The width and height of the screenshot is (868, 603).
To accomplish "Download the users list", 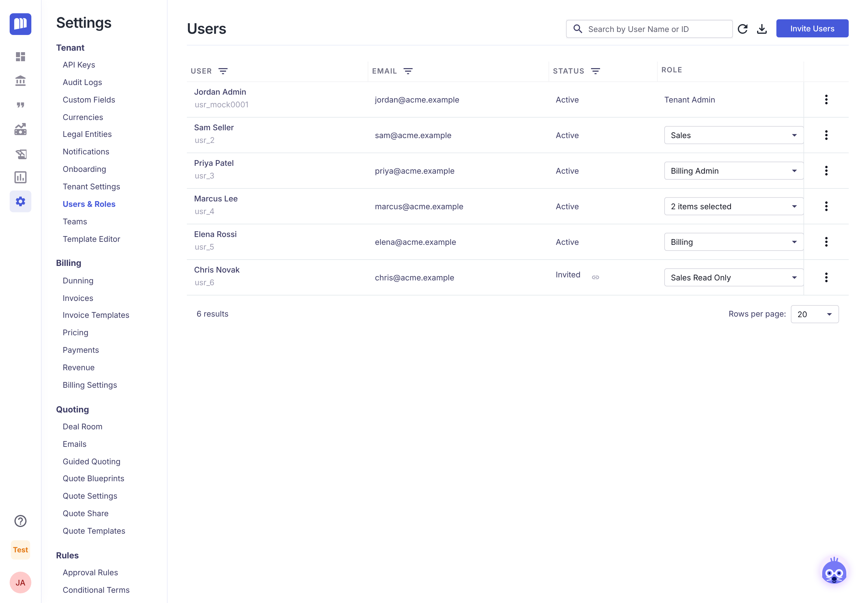I will [x=762, y=29].
